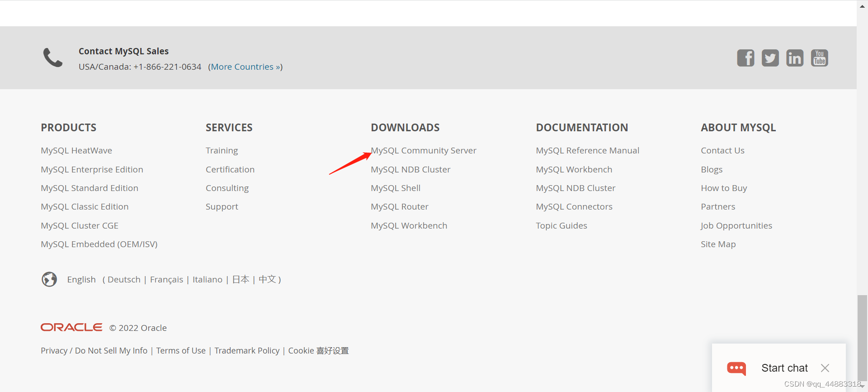The image size is (868, 392).
Task: Select English language
Action: [x=81, y=279]
